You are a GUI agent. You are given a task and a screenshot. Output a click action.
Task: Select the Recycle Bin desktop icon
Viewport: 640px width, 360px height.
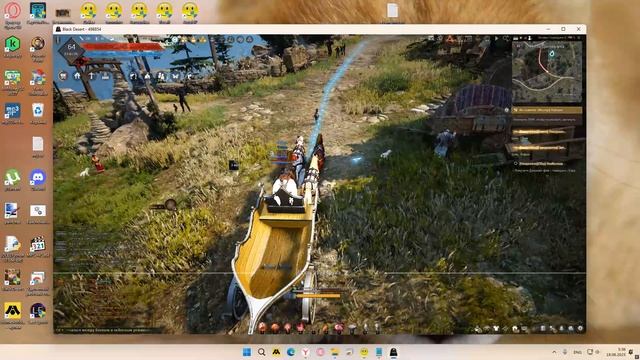(38, 113)
